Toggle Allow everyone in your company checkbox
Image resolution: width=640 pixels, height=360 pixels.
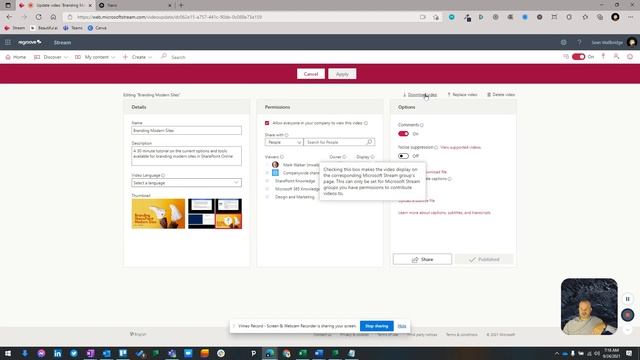[x=267, y=123]
